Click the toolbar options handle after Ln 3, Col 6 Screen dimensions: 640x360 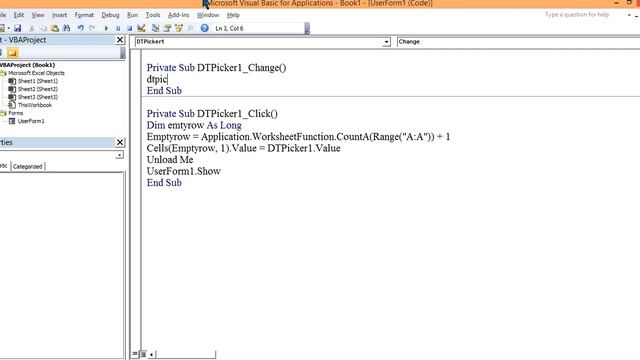tap(307, 28)
